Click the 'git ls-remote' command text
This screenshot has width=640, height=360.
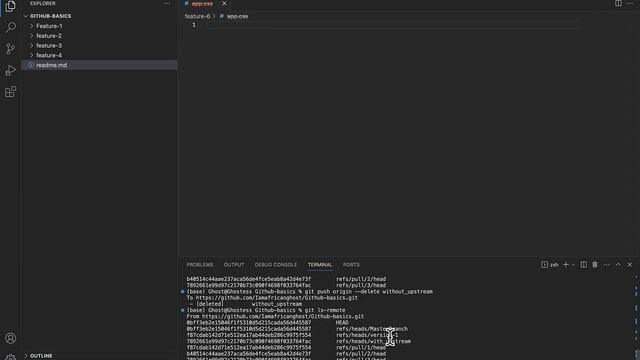(x=325, y=310)
